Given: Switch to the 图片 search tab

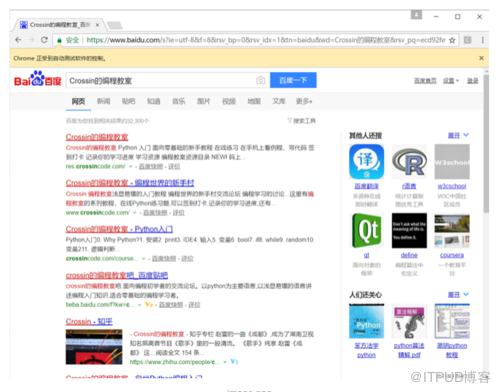Looking at the screenshot, I should pos(204,101).
